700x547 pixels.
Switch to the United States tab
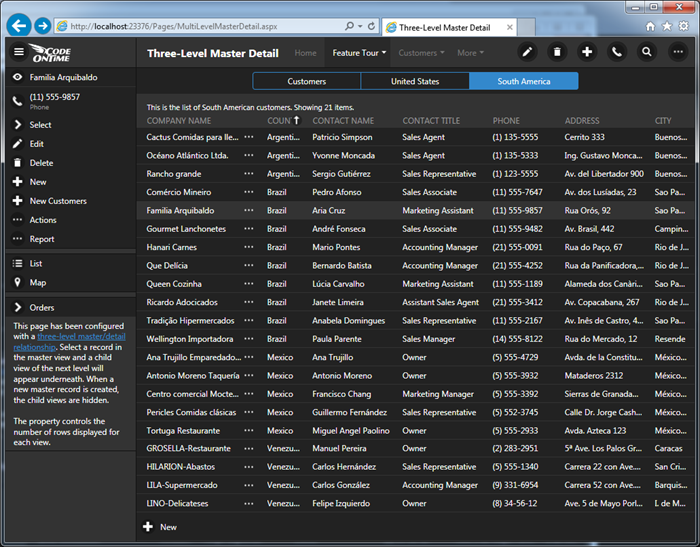point(415,82)
